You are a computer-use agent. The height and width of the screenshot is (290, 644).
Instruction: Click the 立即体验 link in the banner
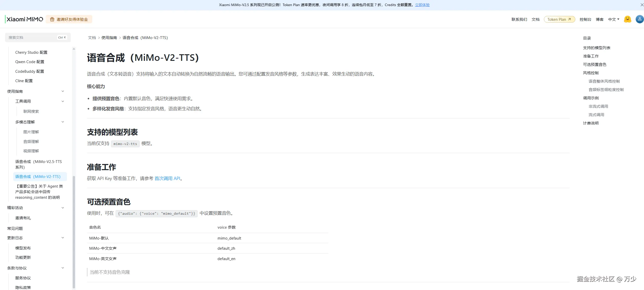pos(422,5)
